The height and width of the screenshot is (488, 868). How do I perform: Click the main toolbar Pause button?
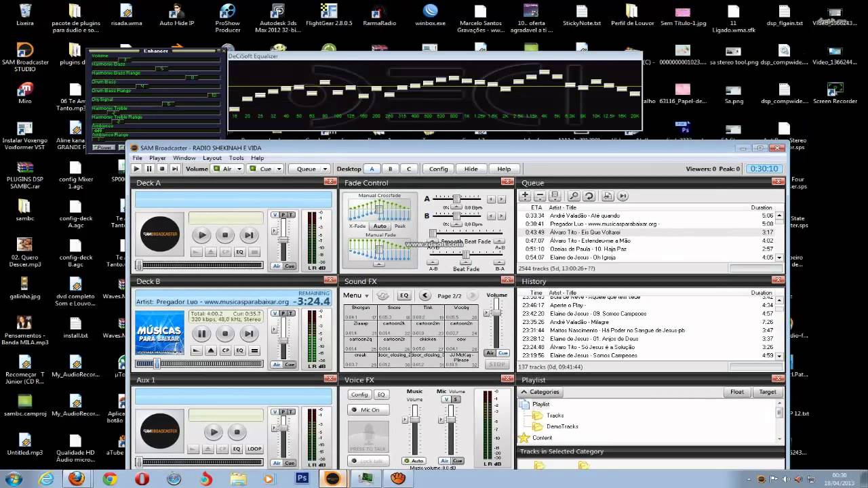149,169
